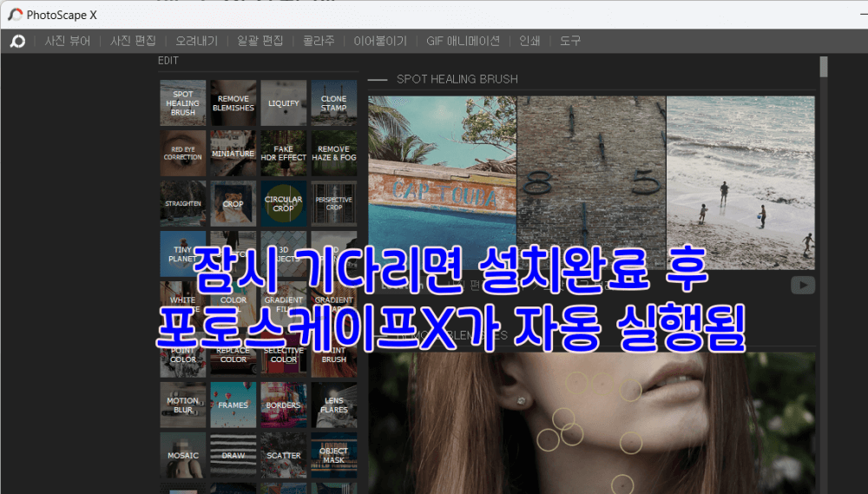Click the brick wall numbers preview image

pyautogui.click(x=591, y=183)
